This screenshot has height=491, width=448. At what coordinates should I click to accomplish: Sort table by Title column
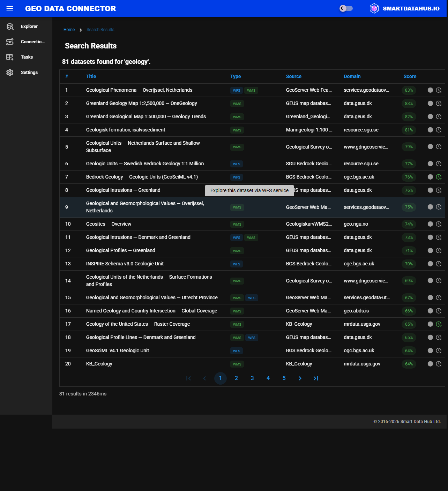[x=91, y=76]
